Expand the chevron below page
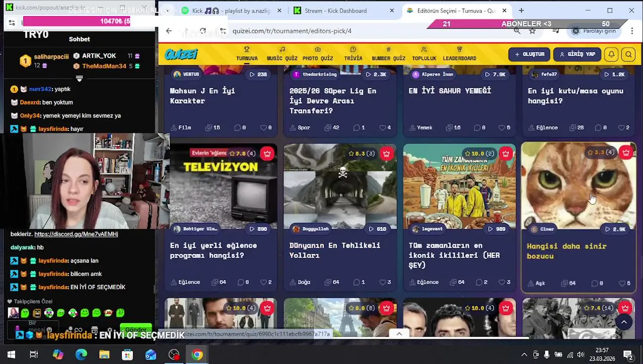Image resolution: width=643 pixels, height=364 pixels. [399, 334]
